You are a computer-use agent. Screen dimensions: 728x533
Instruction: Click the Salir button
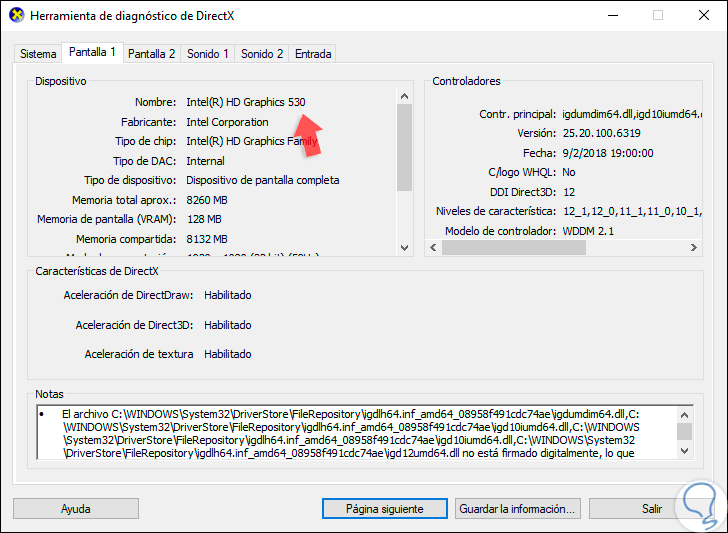tap(651, 509)
